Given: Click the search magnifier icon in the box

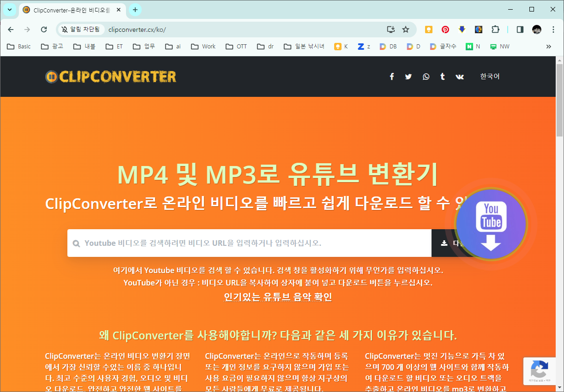Looking at the screenshot, I should [x=76, y=244].
